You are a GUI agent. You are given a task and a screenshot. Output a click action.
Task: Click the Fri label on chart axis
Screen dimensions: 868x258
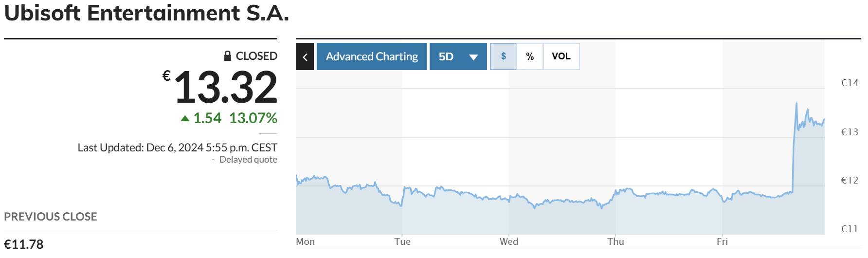point(722,242)
